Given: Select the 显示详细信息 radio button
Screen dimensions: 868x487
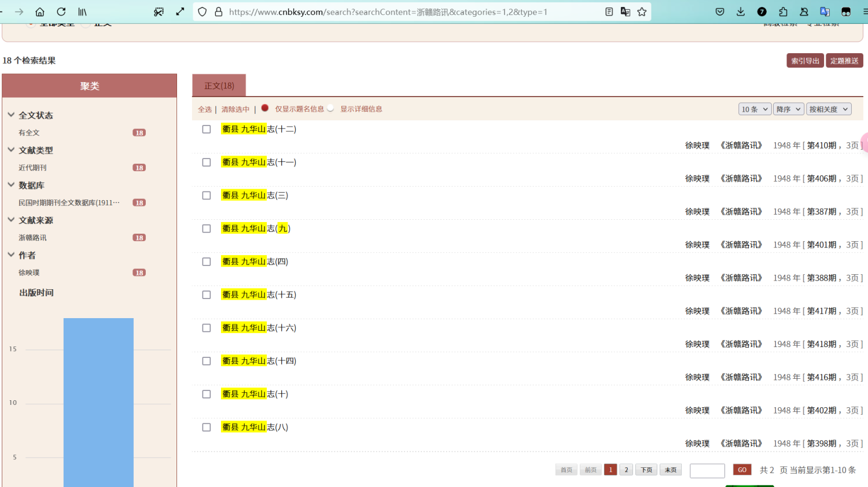Looking at the screenshot, I should point(330,108).
